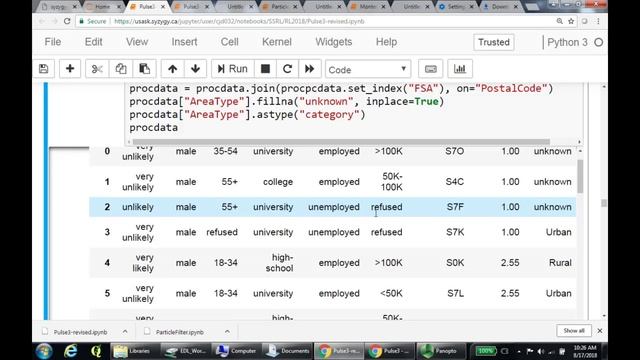The width and height of the screenshot is (640, 360).
Task: Move selected cell down arrow
Action: pos(196,69)
